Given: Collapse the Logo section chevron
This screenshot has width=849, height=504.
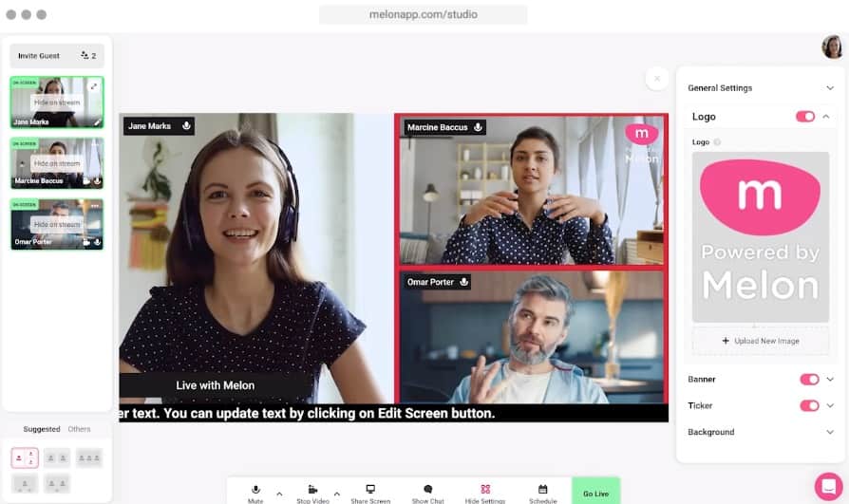Looking at the screenshot, I should tap(825, 117).
